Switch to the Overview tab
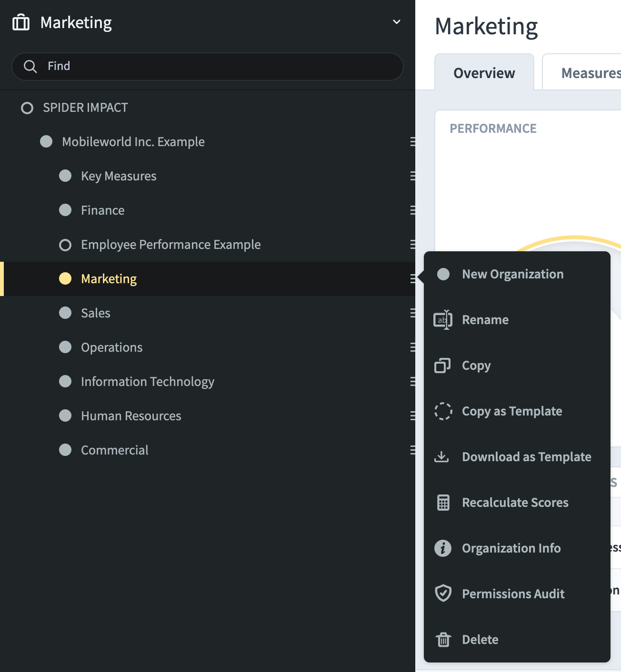Screen dimensions: 621x672 (x=484, y=73)
